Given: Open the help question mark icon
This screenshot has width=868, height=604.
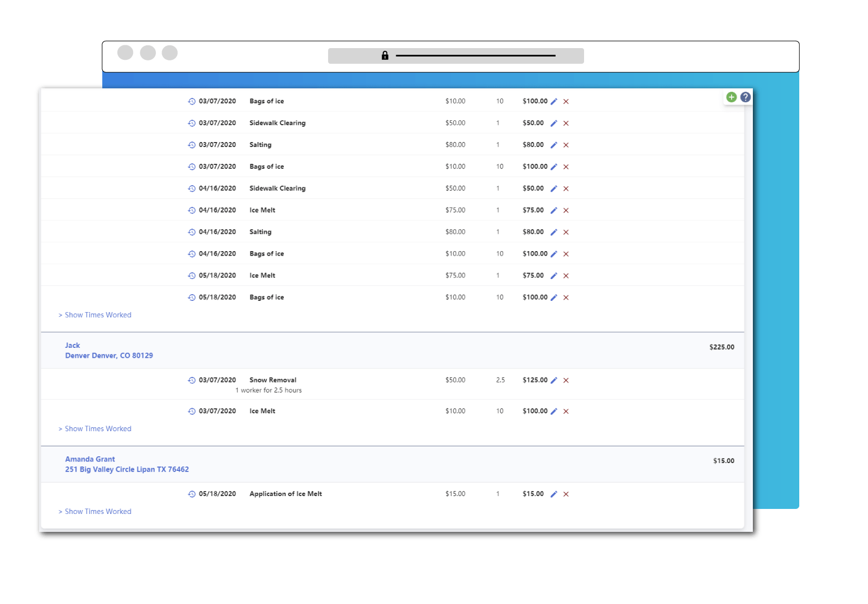Looking at the screenshot, I should point(745,97).
